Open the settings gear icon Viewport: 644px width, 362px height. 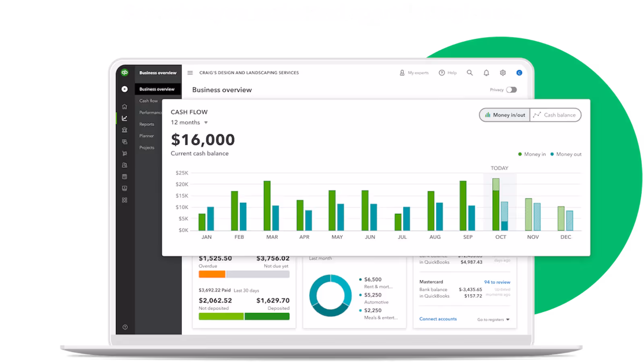click(503, 73)
